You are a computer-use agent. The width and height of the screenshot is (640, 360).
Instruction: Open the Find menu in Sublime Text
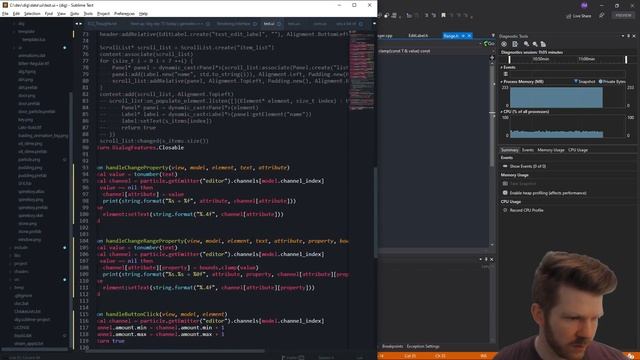coord(49,13)
